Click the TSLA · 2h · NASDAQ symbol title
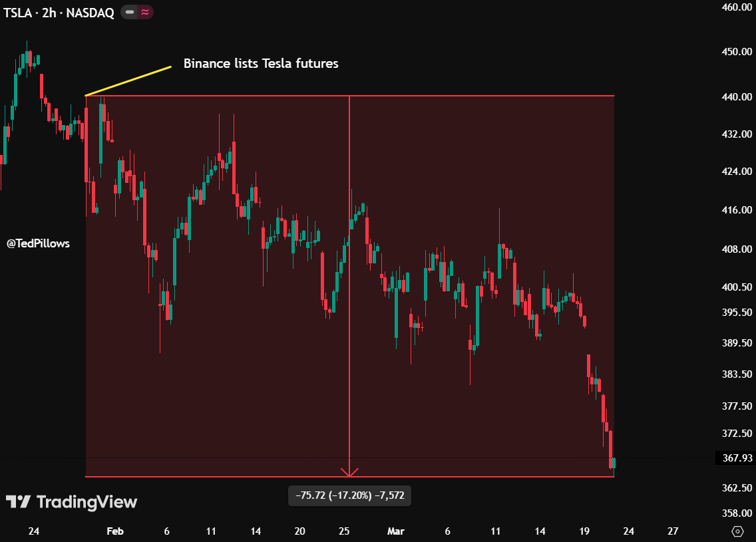This screenshot has width=756, height=542. (59, 13)
